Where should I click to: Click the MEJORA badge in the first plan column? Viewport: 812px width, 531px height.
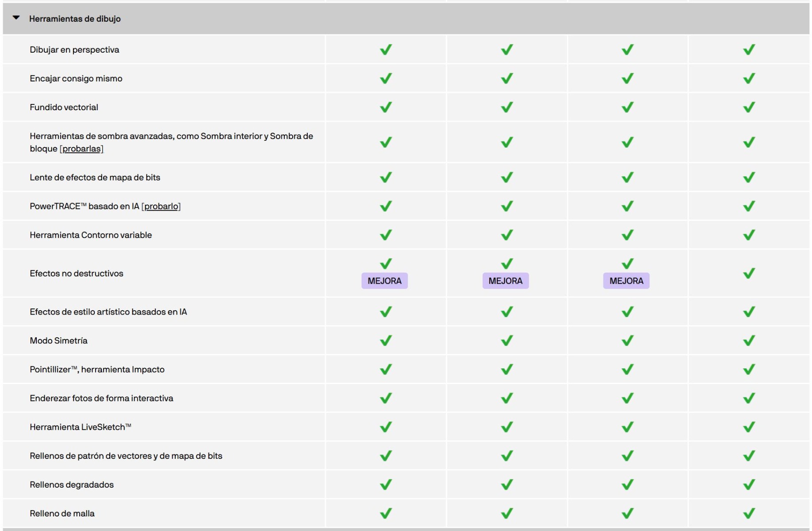point(384,281)
